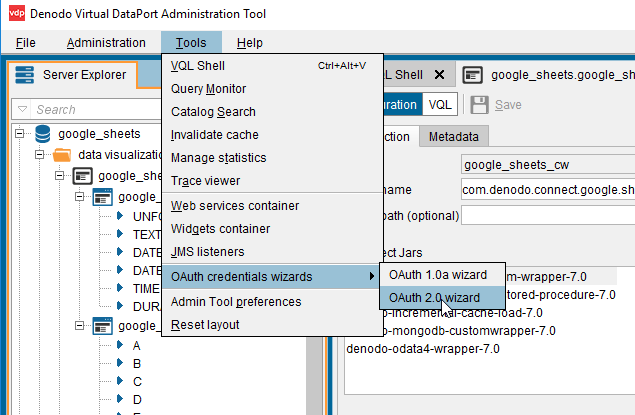Click the search filter triangle icon

[22, 109]
